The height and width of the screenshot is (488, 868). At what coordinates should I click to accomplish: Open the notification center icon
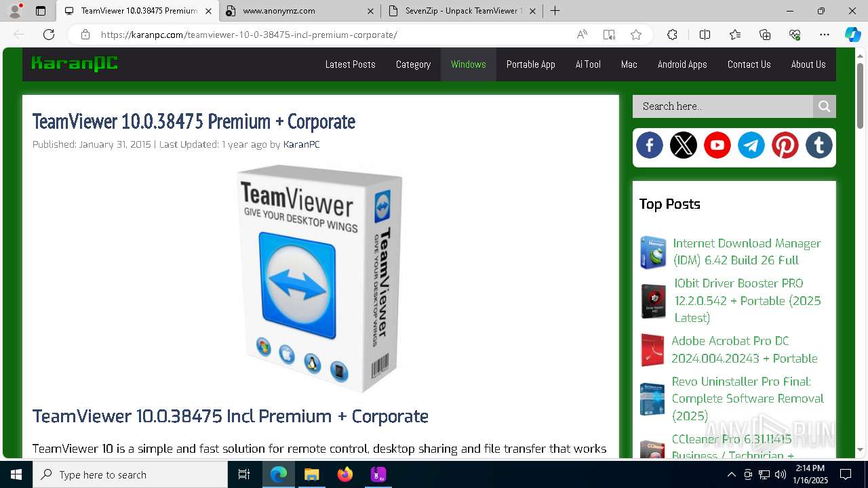click(x=846, y=474)
